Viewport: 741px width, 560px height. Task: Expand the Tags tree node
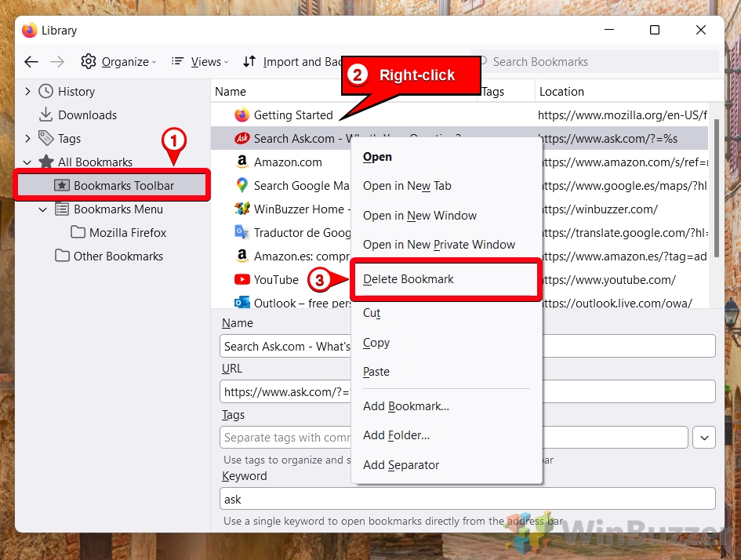point(27,139)
